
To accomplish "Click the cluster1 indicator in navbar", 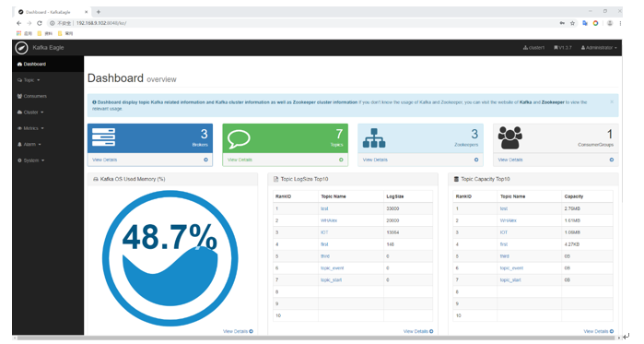I will point(533,48).
